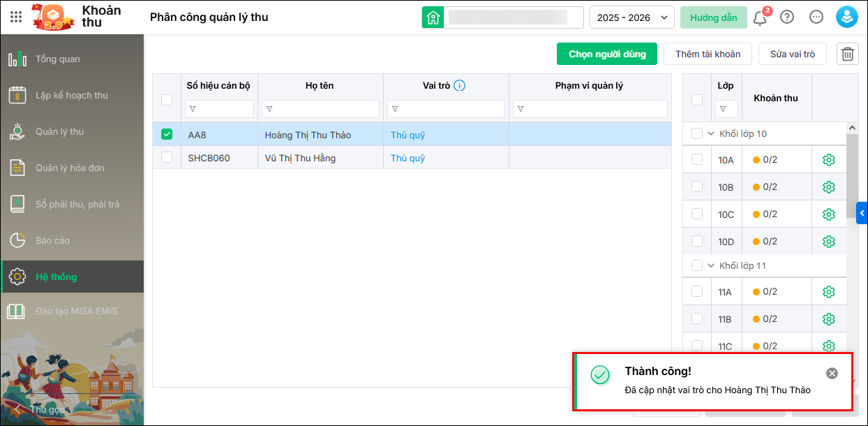Collapse the Khối lớp 11 group
Image resolution: width=868 pixels, height=426 pixels.
tap(711, 265)
